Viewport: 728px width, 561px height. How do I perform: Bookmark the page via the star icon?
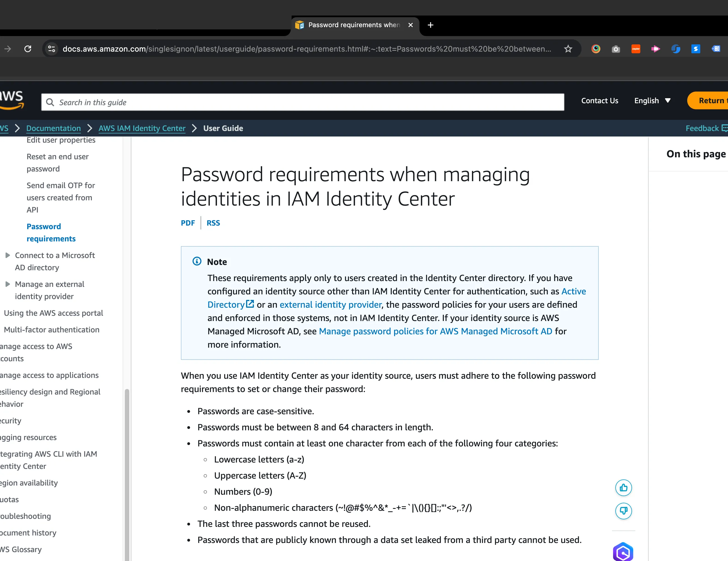pyautogui.click(x=568, y=49)
